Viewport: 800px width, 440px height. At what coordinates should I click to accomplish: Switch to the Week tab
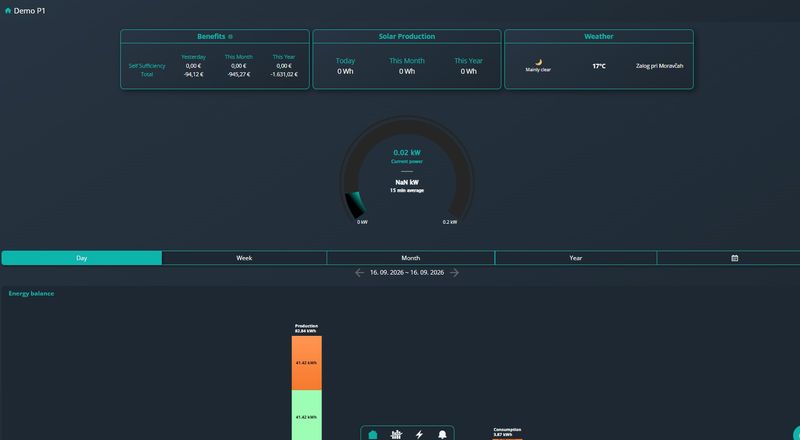tap(244, 258)
